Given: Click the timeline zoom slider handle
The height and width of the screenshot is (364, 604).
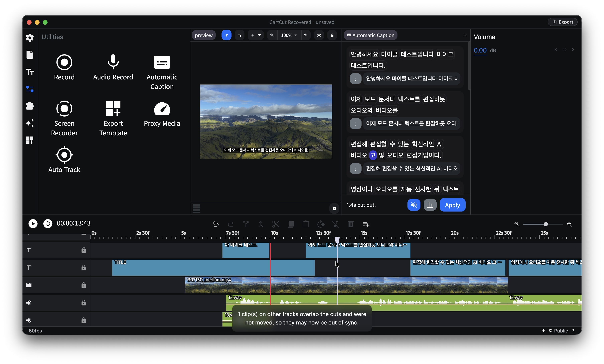Looking at the screenshot, I should click(x=546, y=224).
